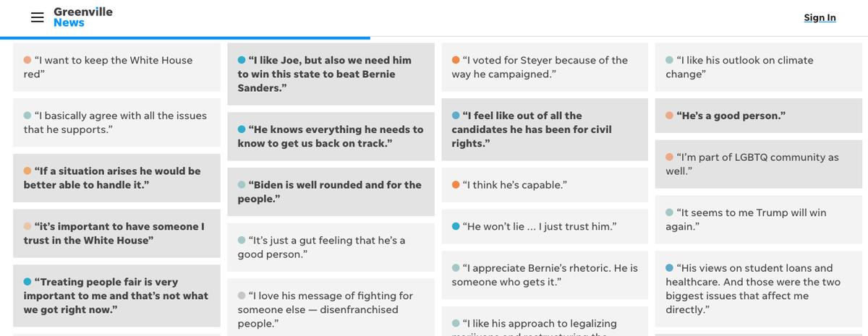Click gray dot beside "I love his message" quote

(242, 296)
